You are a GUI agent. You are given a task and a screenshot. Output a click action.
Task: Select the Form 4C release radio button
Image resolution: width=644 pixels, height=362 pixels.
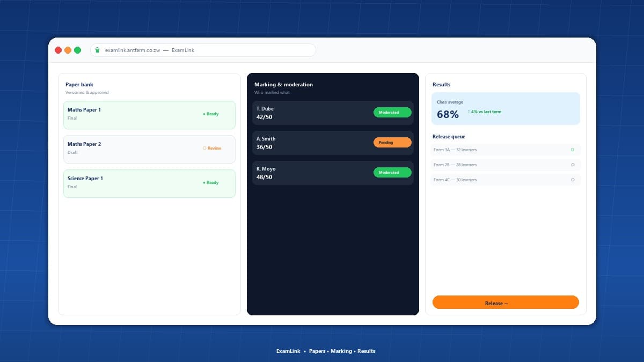[x=573, y=180]
